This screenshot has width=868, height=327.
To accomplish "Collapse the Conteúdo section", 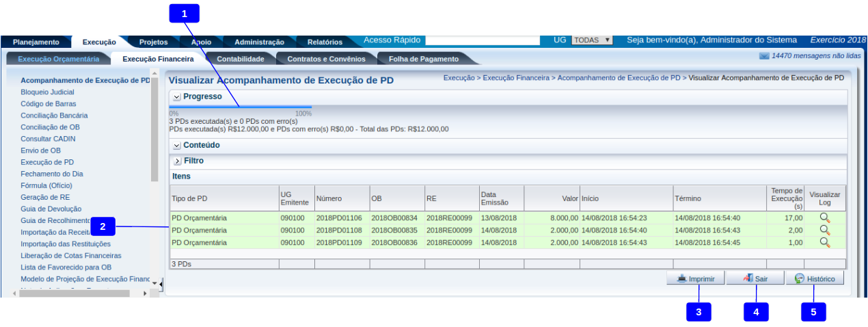I will [177, 146].
